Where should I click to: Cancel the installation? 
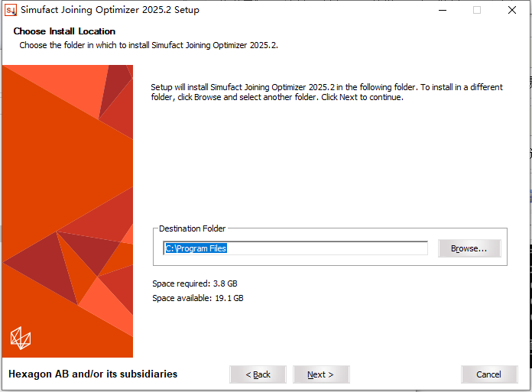click(488, 374)
